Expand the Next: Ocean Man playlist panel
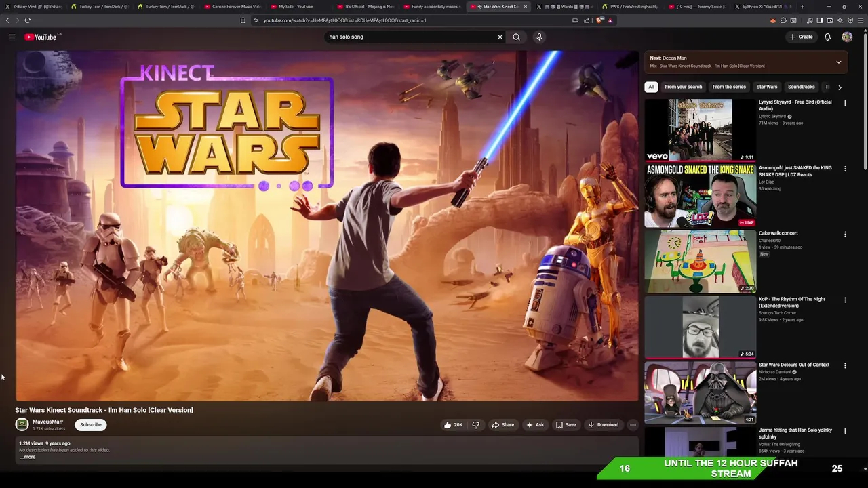This screenshot has height=488, width=868. (839, 62)
